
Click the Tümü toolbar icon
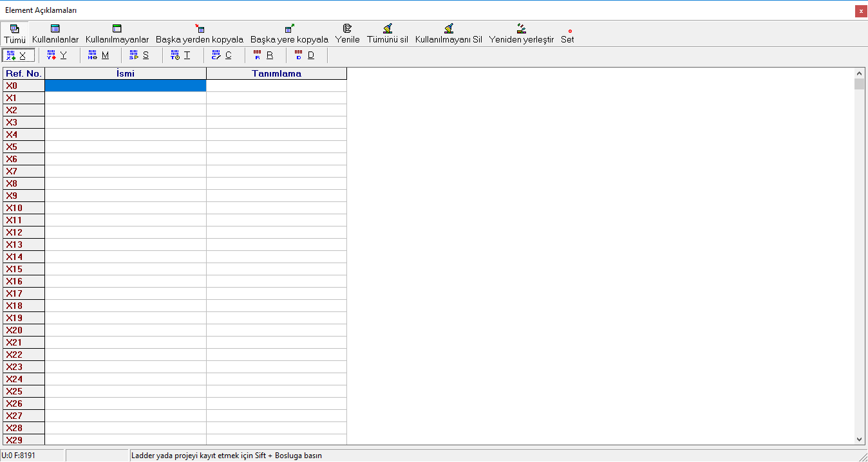coord(14,29)
